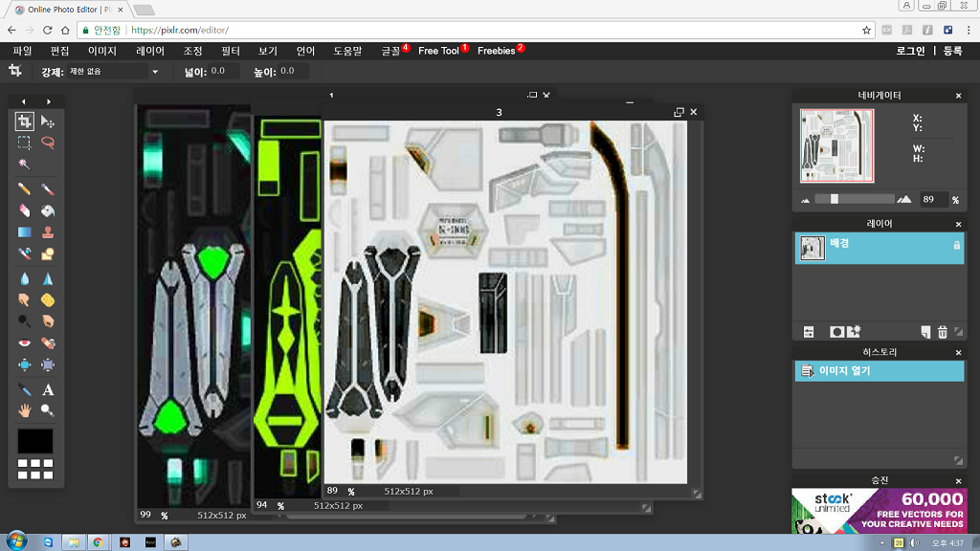This screenshot has height=551, width=980.
Task: Choose the Eraser tool
Action: [24, 210]
